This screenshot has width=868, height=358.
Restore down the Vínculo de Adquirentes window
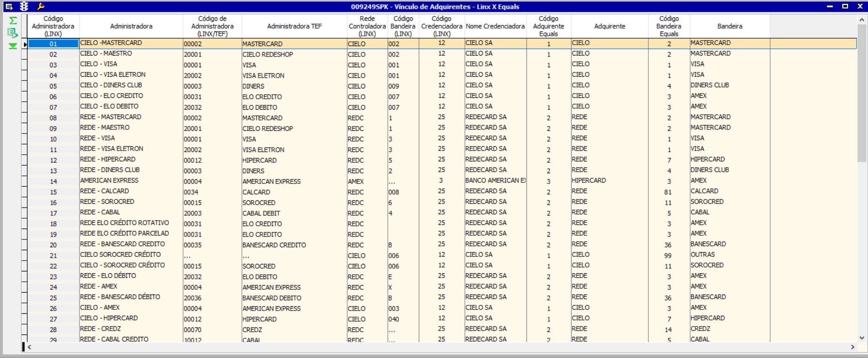coord(845,7)
